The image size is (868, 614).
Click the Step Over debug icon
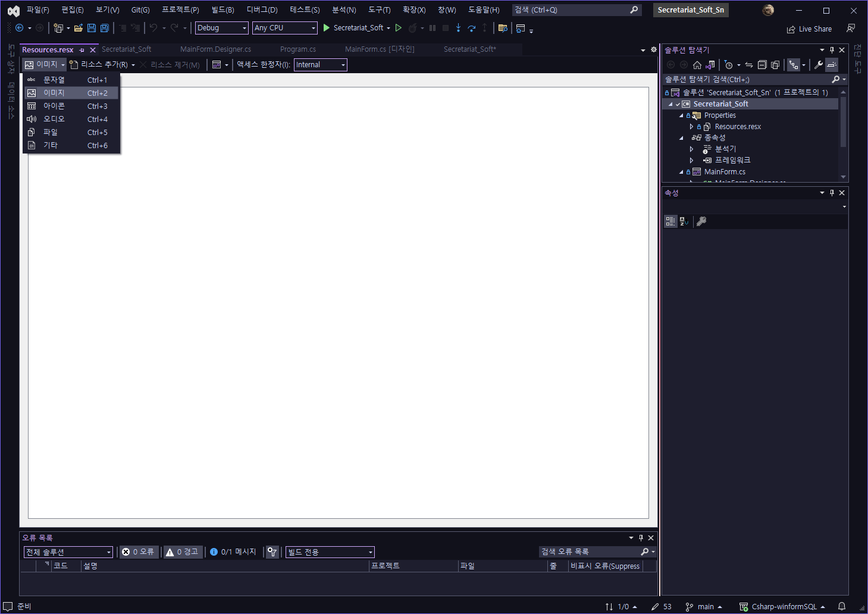(x=472, y=28)
